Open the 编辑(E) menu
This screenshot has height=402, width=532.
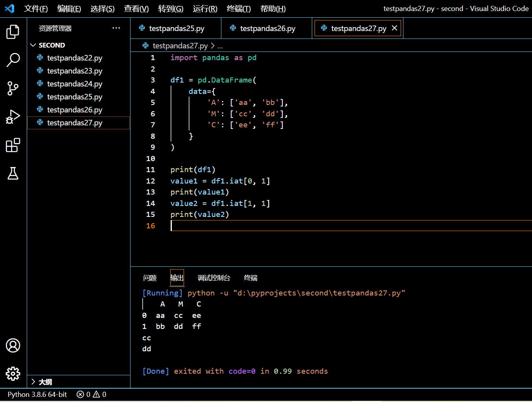click(69, 9)
